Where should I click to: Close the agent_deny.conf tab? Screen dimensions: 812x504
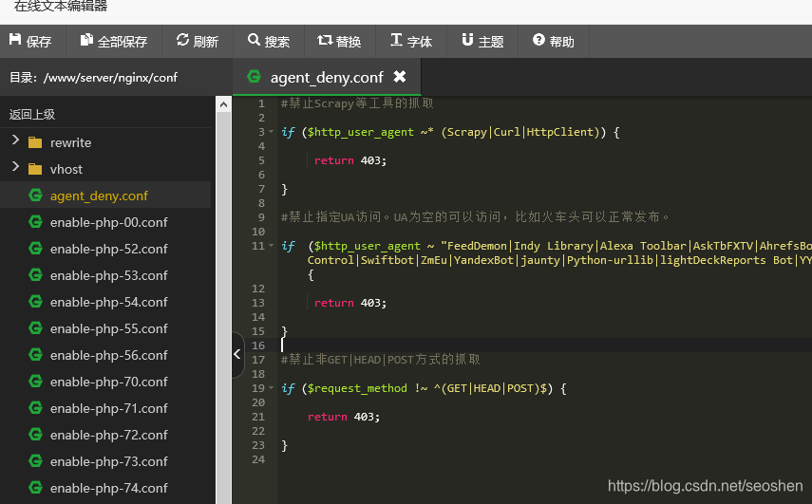pyautogui.click(x=399, y=77)
